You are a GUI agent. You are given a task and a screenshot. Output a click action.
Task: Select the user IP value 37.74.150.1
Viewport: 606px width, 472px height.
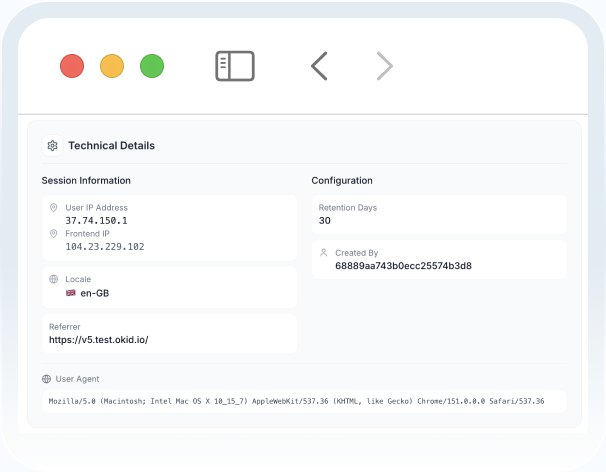point(96,221)
